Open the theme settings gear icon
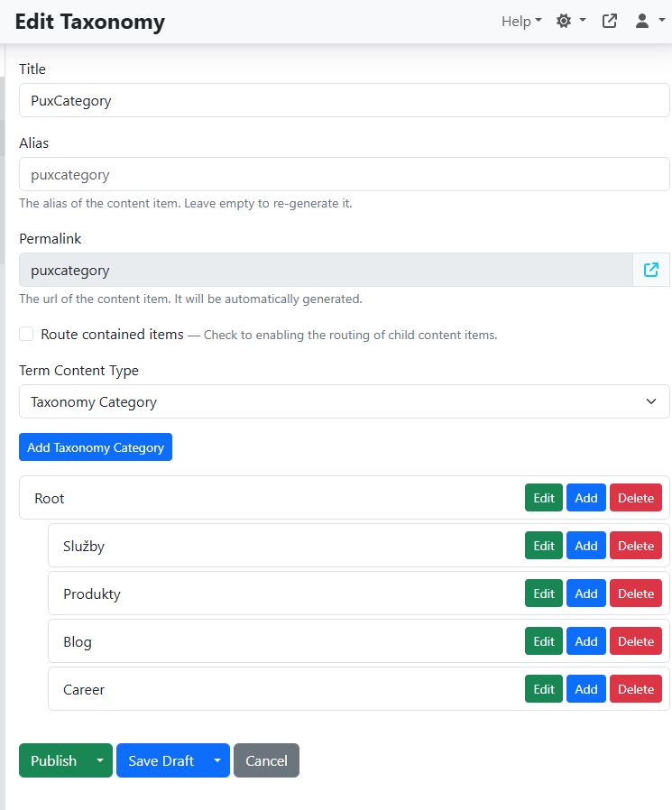 click(570, 21)
